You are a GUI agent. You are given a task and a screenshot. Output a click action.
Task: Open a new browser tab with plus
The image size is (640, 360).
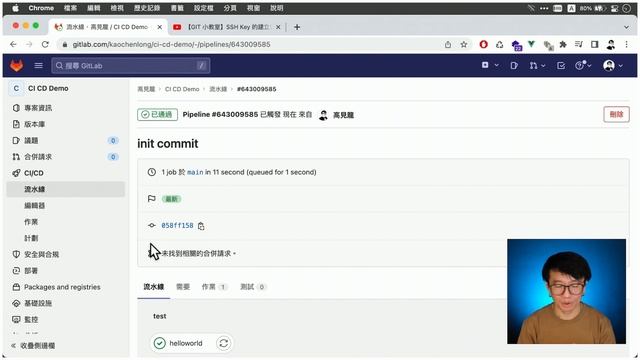[297, 27]
